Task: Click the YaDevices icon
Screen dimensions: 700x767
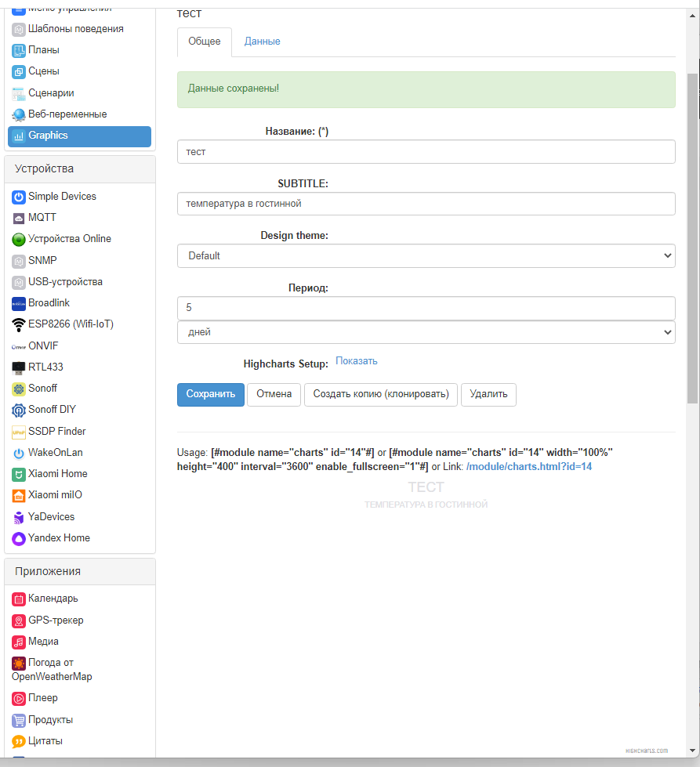Action: click(19, 518)
